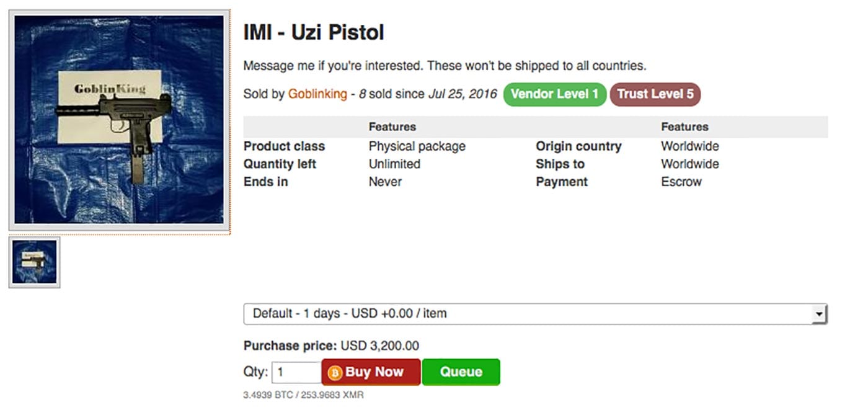The image size is (868, 415).
Task: Click the Physical package product class value
Action: [x=417, y=146]
